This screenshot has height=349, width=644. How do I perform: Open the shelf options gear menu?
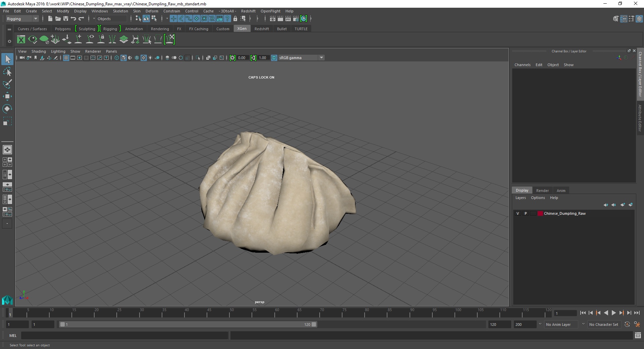pos(9,42)
